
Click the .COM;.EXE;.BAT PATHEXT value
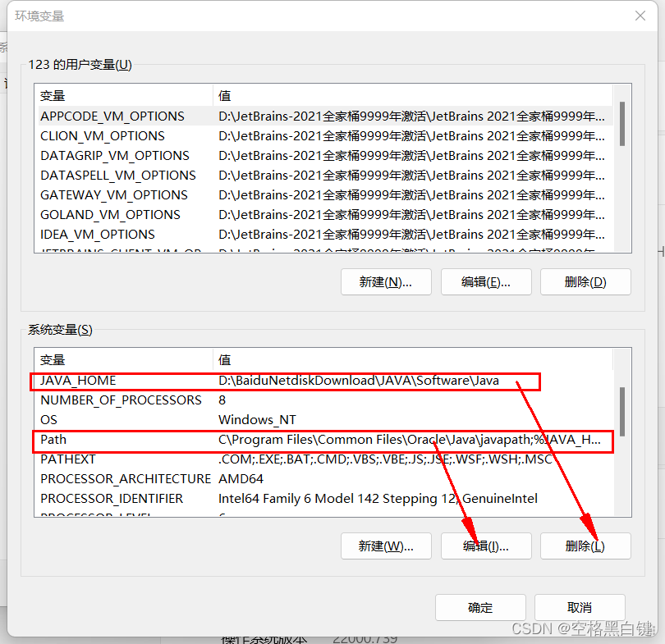(385, 459)
